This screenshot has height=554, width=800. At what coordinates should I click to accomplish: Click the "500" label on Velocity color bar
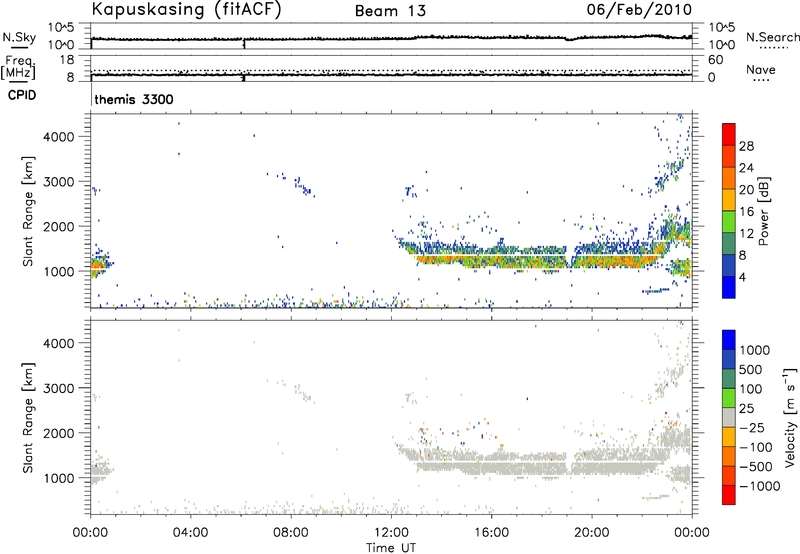pos(751,370)
